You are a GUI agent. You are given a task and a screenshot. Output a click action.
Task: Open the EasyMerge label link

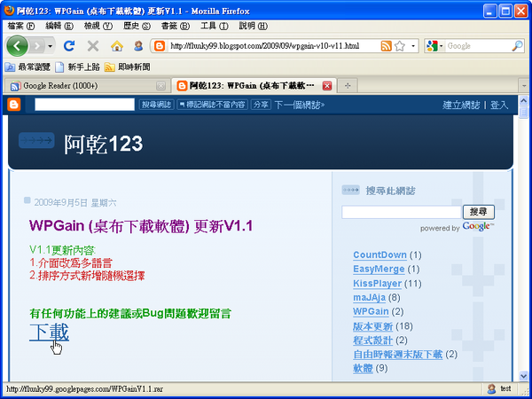tap(379, 269)
